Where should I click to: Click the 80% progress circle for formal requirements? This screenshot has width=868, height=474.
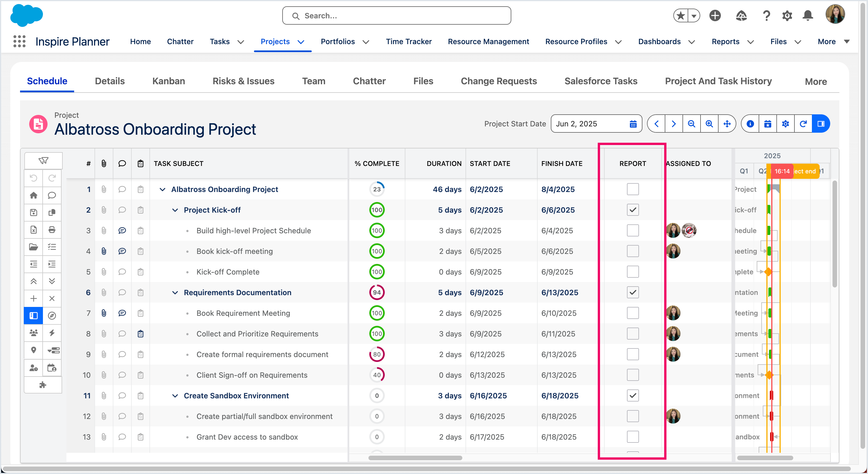[377, 354]
